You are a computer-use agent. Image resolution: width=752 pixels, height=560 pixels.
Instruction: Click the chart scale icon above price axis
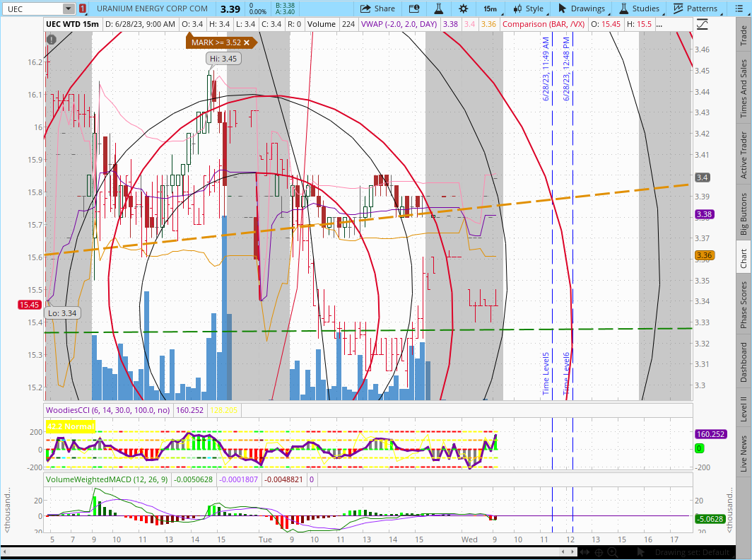(702, 24)
